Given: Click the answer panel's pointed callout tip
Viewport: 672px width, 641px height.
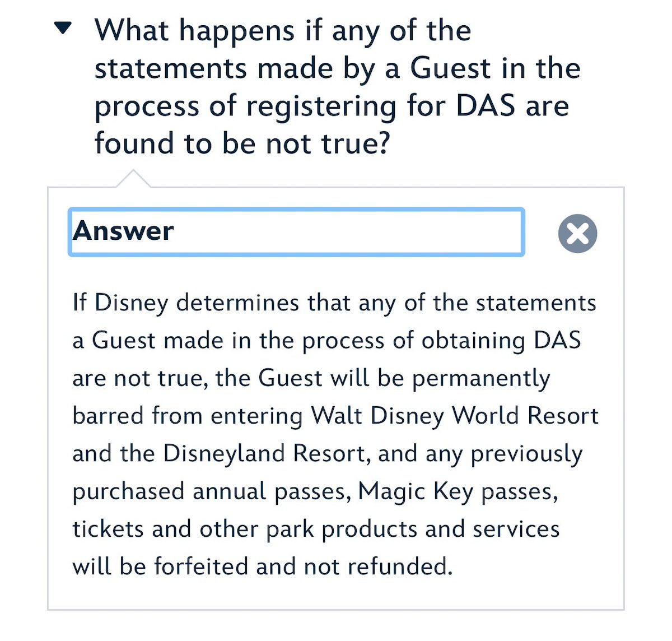Looking at the screenshot, I should pos(134,176).
